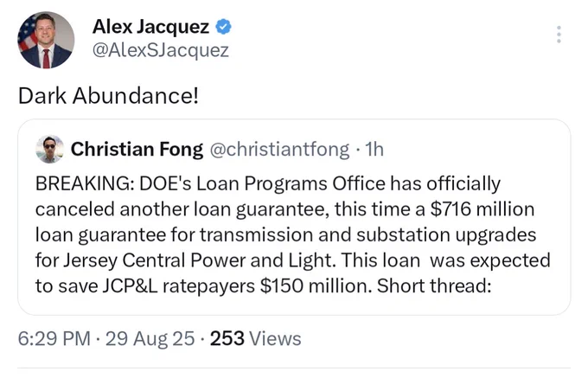This screenshot has height=378, width=588.
Task: Click the 6:29 PM post time
Action: pyautogui.click(x=54, y=338)
